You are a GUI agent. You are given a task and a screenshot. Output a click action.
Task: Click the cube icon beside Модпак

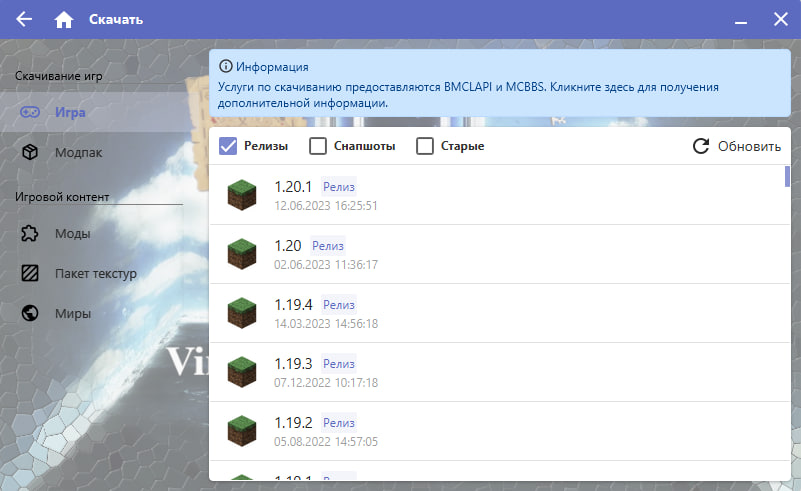pos(30,152)
